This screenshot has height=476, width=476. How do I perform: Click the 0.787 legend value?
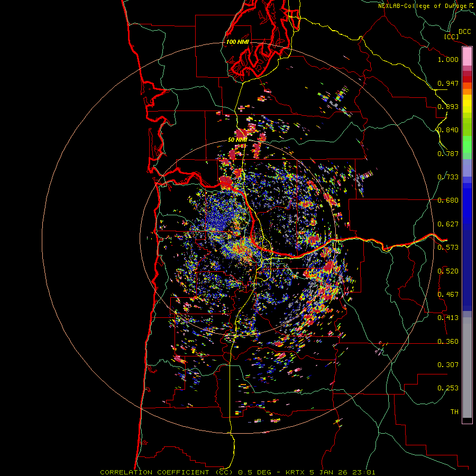(448, 153)
